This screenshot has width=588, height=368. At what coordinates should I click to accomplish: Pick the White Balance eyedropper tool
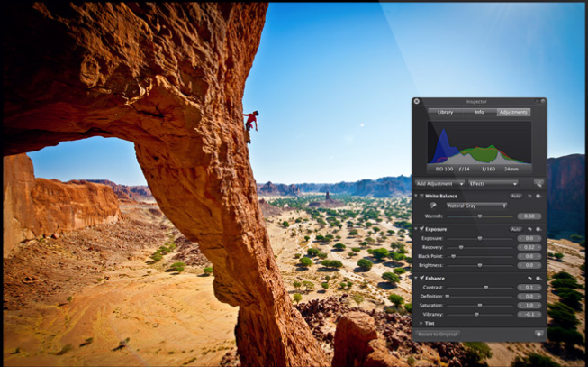coord(433,205)
